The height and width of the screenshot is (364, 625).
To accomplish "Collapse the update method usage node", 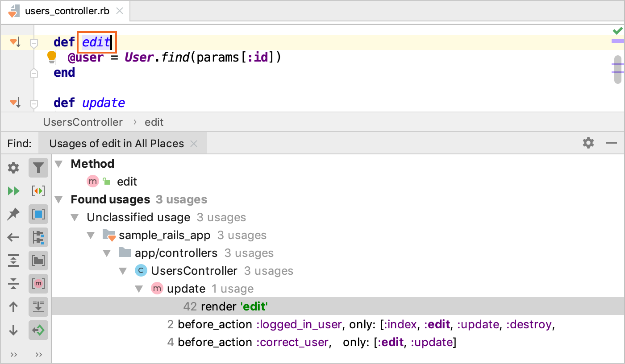I will coord(139,289).
